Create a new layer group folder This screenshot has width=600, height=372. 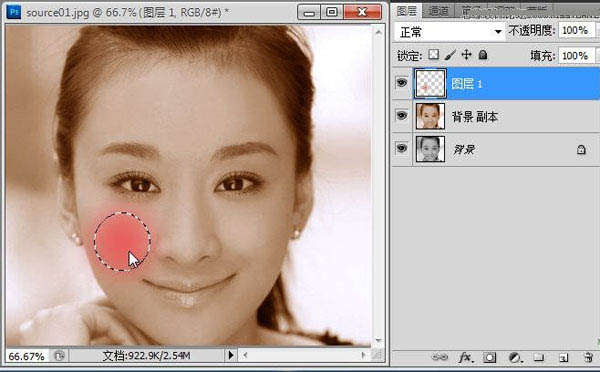[x=539, y=357]
